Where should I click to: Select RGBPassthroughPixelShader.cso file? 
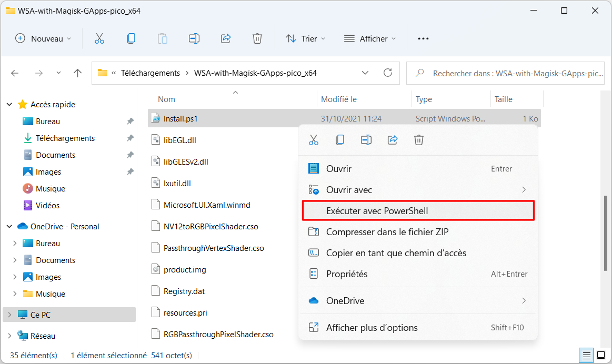(218, 335)
